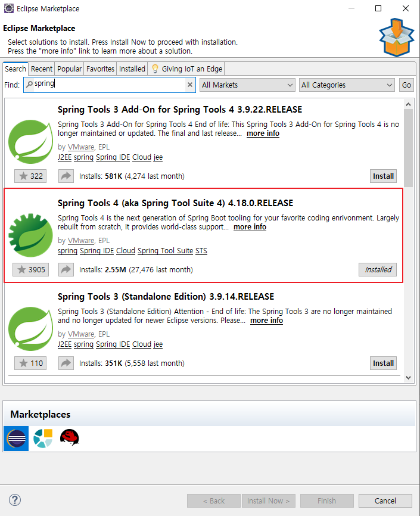This screenshot has width=420, height=516.
Task: Select the Spring Tools 4 4.18.0.RELEASE title
Action: tap(175, 203)
